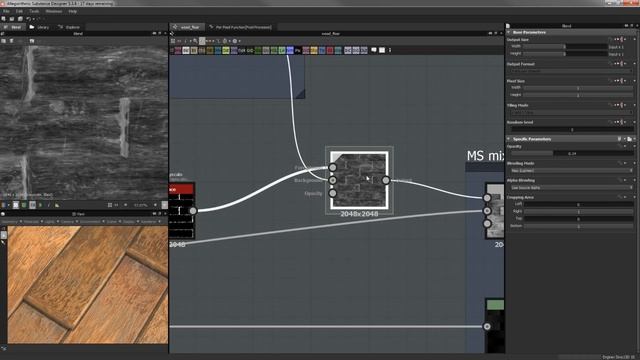The image size is (640, 360).
Task: Select the Blend node thumbnail in the graph
Action: point(359,180)
